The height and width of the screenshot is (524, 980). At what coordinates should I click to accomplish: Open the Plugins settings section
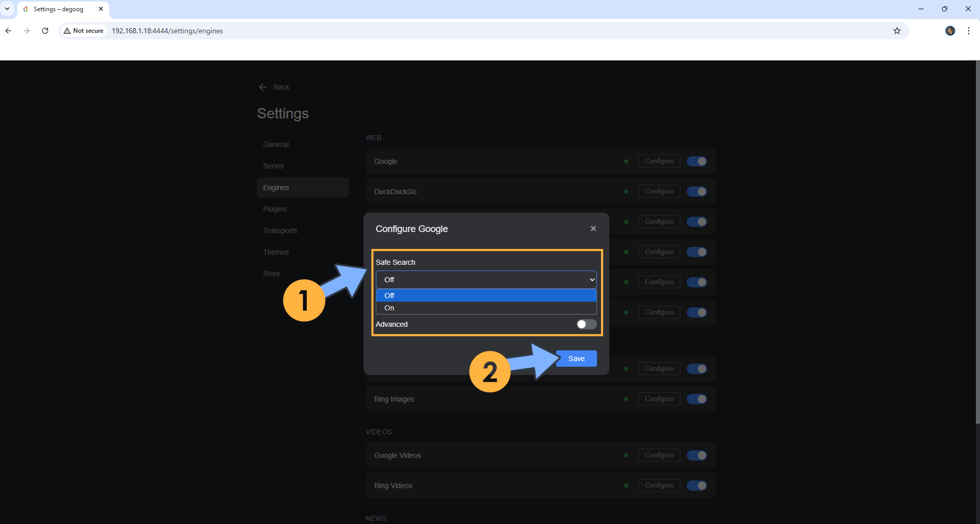(x=275, y=209)
